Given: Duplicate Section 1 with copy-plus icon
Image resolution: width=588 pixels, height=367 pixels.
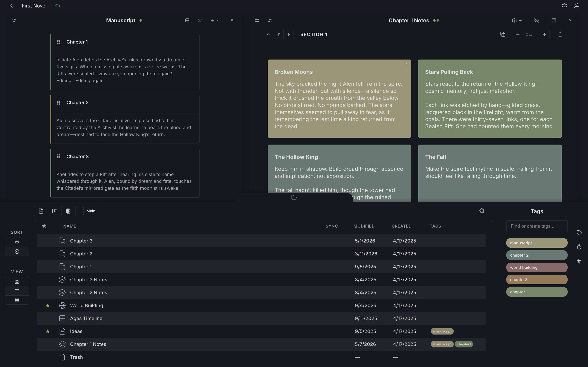Looking at the screenshot, I should (503, 35).
